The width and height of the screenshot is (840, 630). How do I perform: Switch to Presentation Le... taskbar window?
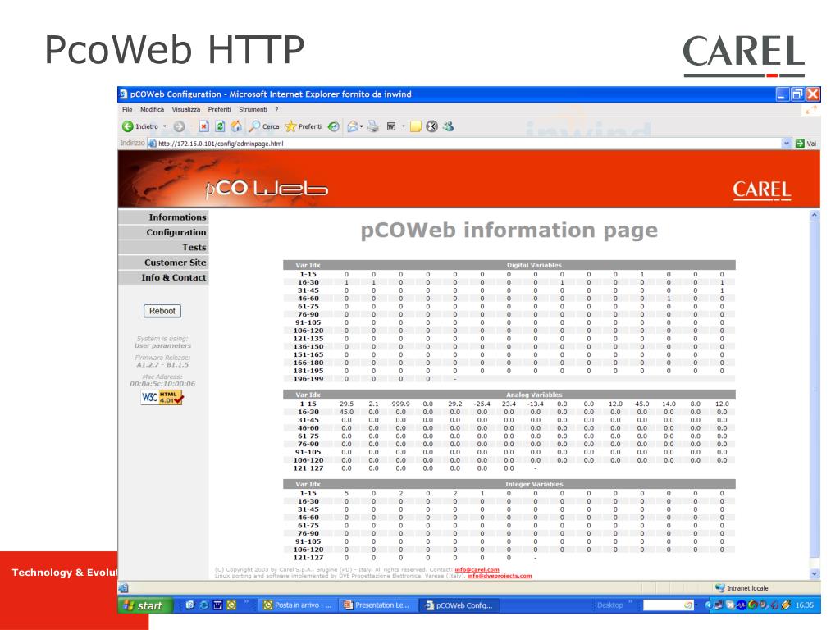377,605
